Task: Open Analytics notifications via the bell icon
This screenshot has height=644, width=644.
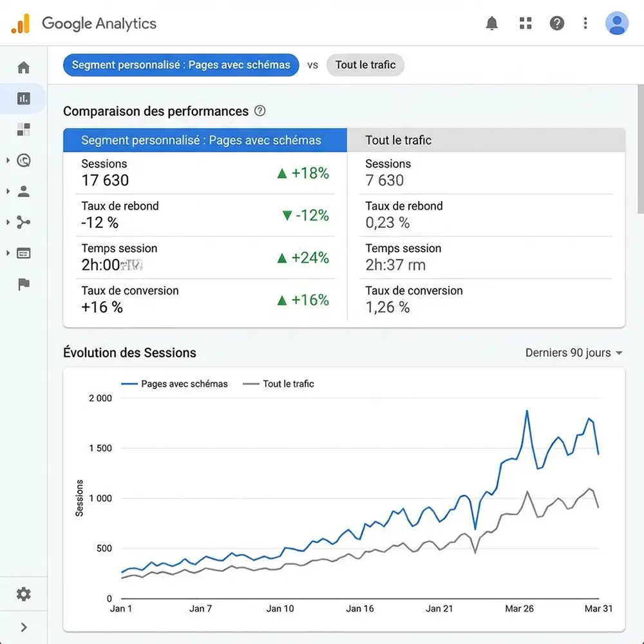Action: [x=492, y=23]
